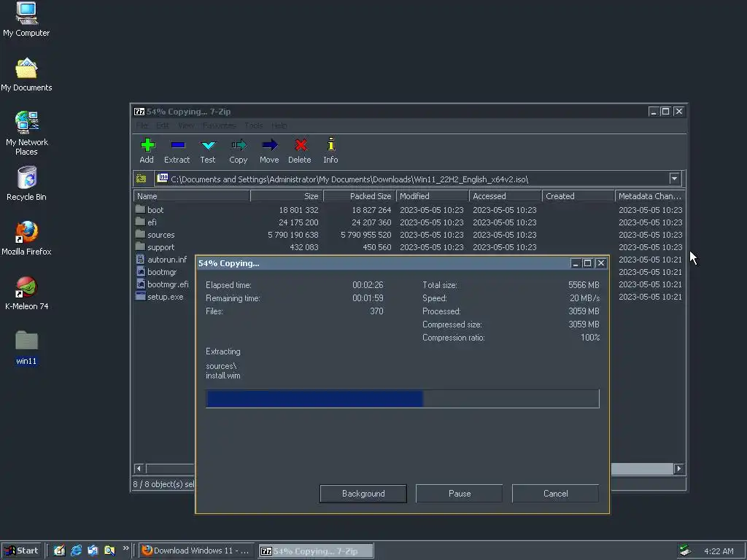Click the status bar object count text
The height and width of the screenshot is (560, 747).
pyautogui.click(x=163, y=484)
